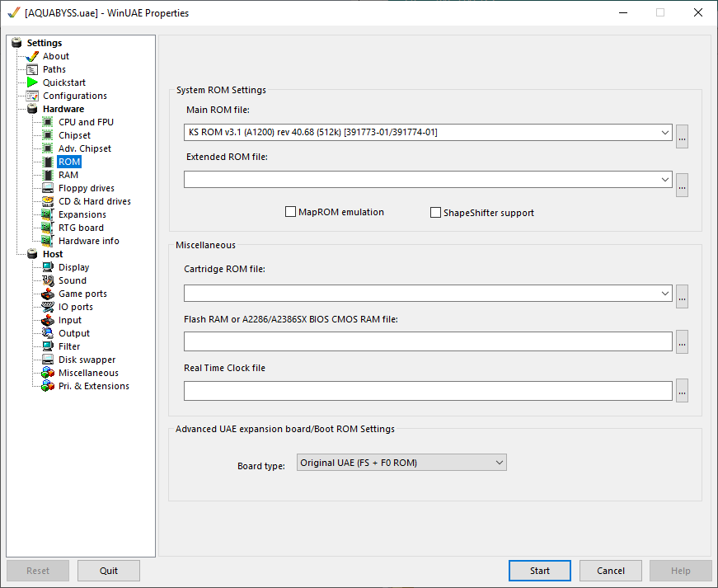Select the Chipset tree entry
This screenshot has height=588, width=718.
coord(74,135)
